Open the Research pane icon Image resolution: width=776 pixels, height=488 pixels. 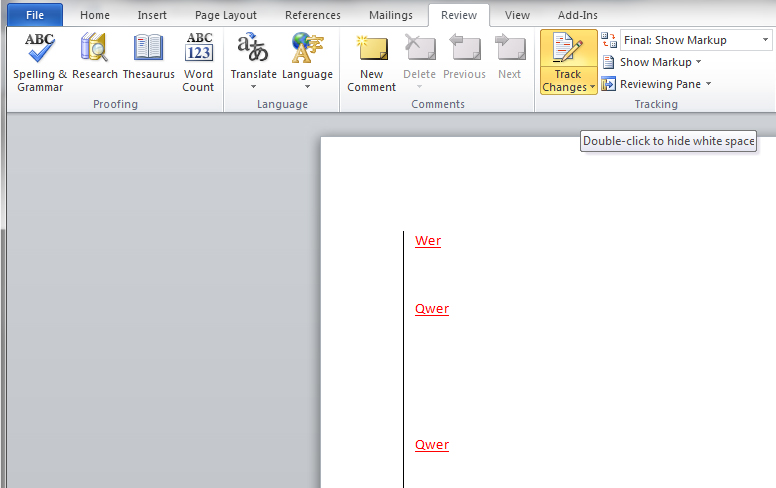click(94, 47)
